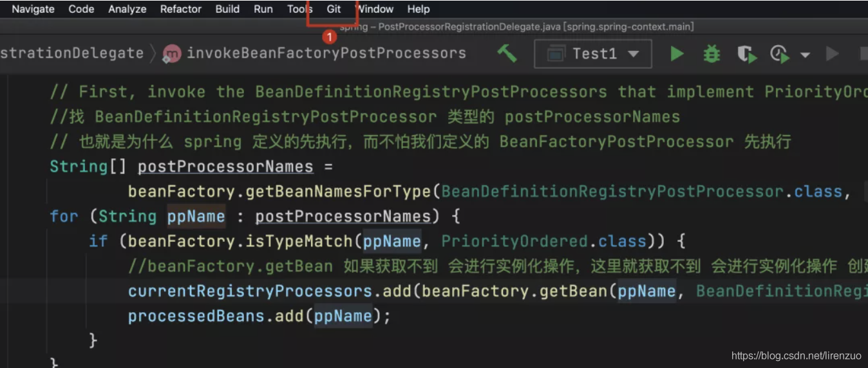
Task: Click the method icon before invokeBeanFactoryPostProcessors
Action: tap(171, 54)
